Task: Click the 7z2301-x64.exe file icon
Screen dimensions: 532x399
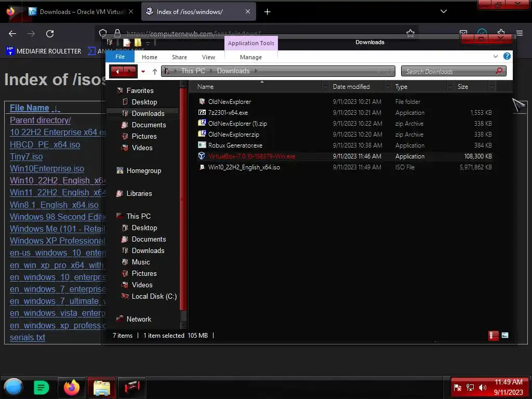Action: coord(202,112)
